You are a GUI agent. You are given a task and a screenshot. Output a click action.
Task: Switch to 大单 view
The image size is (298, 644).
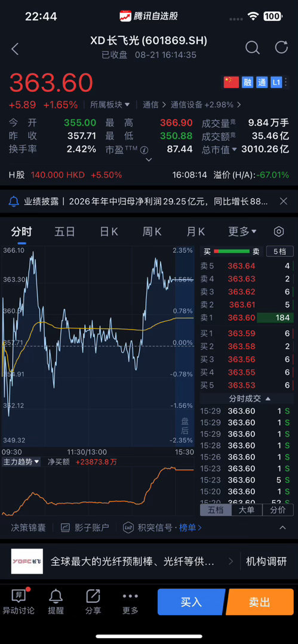pos(247,510)
